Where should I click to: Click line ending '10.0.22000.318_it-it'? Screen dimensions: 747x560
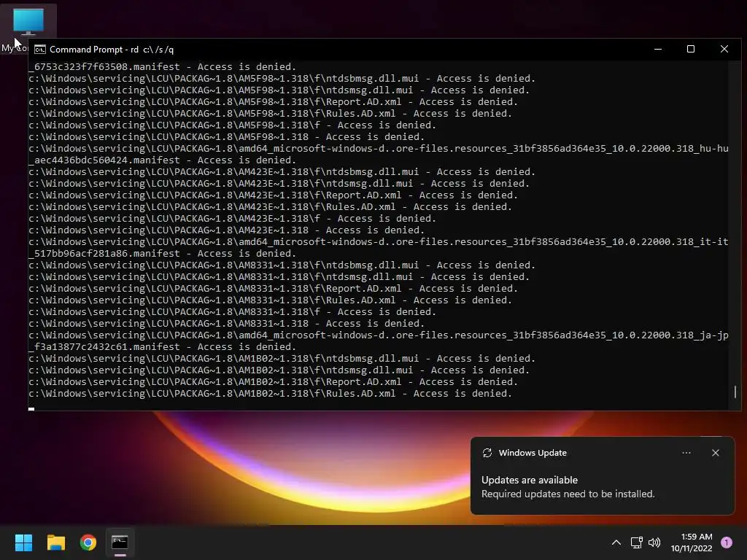pos(379,241)
